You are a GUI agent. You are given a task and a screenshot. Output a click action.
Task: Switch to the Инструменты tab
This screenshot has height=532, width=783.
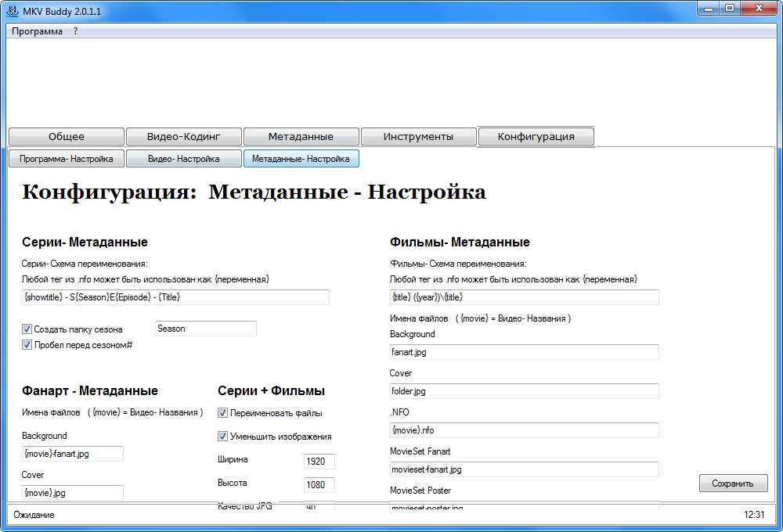[x=418, y=136]
